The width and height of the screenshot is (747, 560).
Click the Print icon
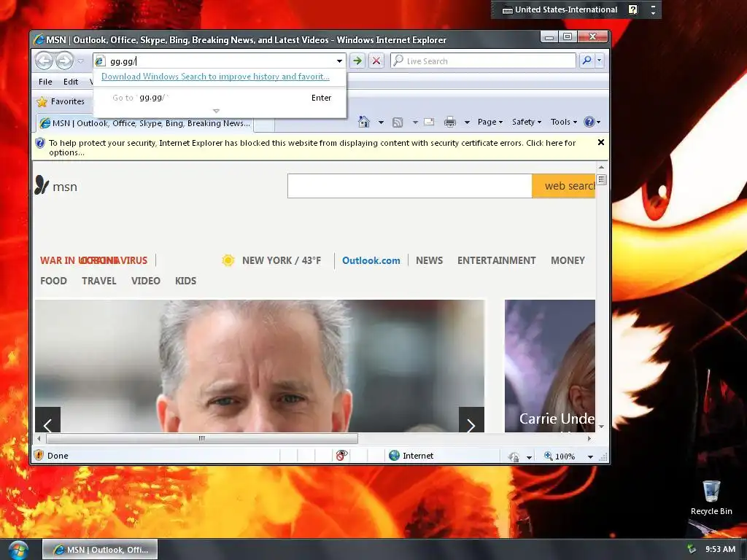click(x=449, y=122)
